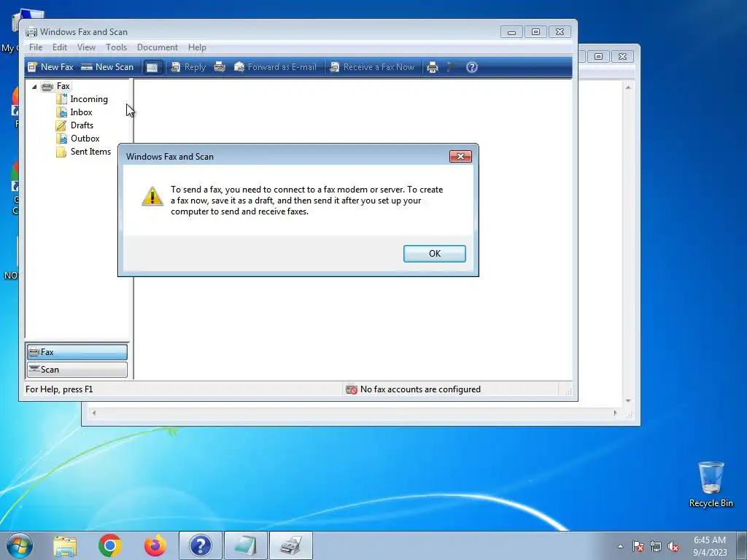Click OK in the fax warning dialog

[x=435, y=253]
